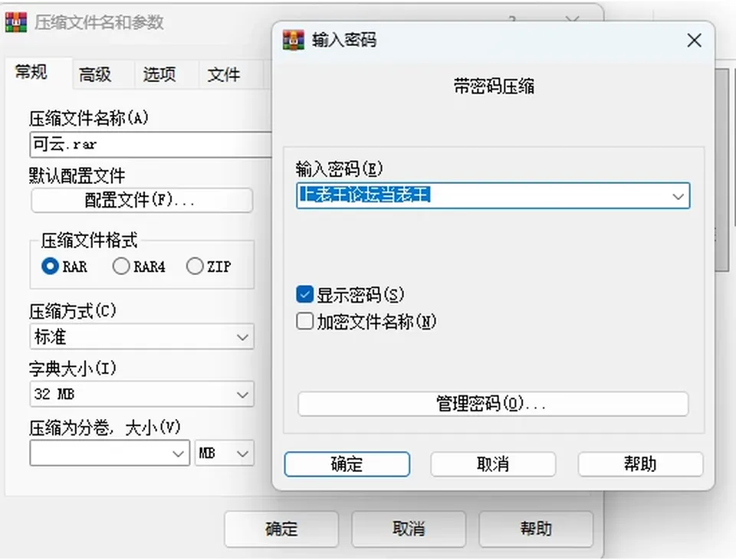Screen dimensions: 736x560
Task: Toggle the 显示密码 checkbox
Action: click(x=304, y=294)
